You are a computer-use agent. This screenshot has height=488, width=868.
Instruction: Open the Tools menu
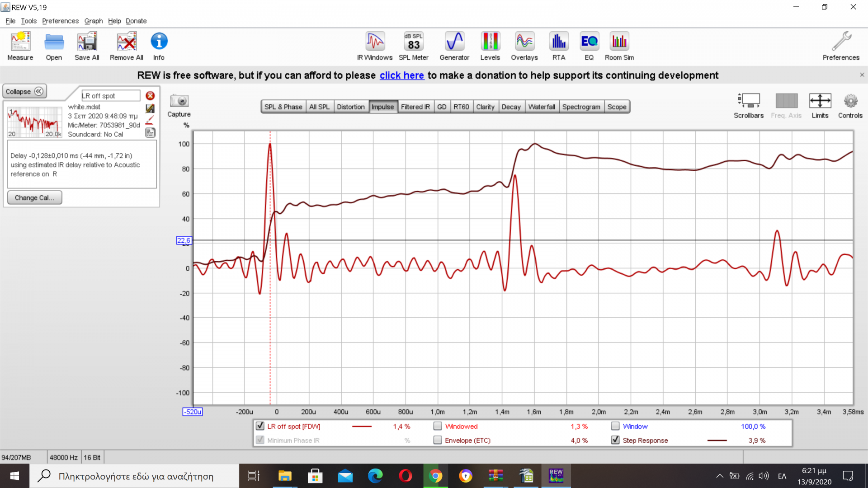[28, 21]
